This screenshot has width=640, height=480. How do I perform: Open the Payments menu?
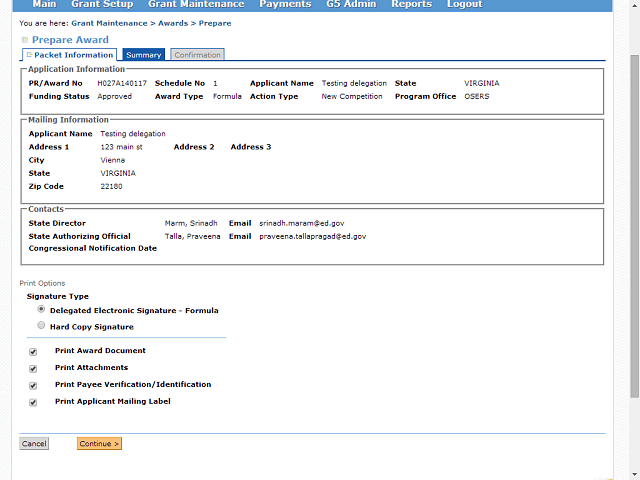[x=285, y=5]
